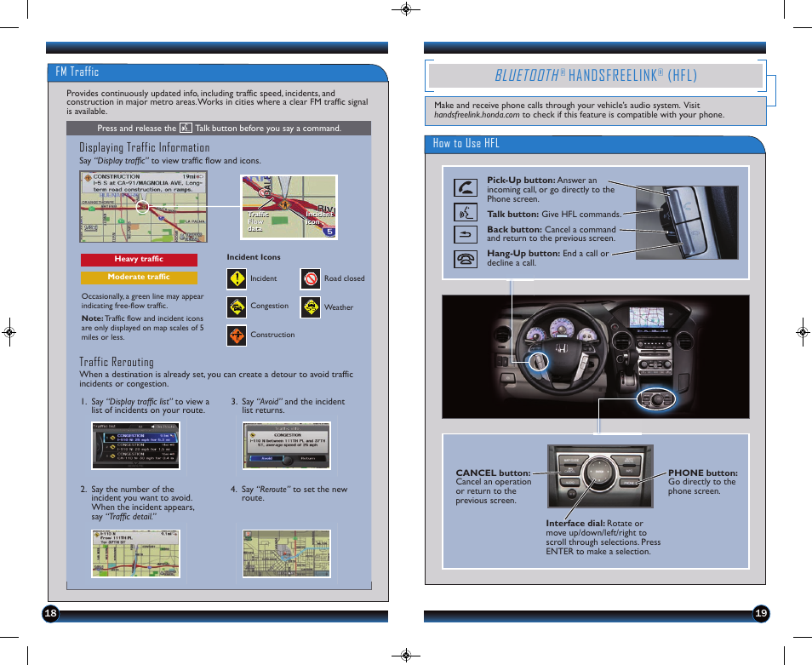Image resolution: width=812 pixels, height=665 pixels.
Task: Click the interface dial control photo
Action: coord(600,477)
